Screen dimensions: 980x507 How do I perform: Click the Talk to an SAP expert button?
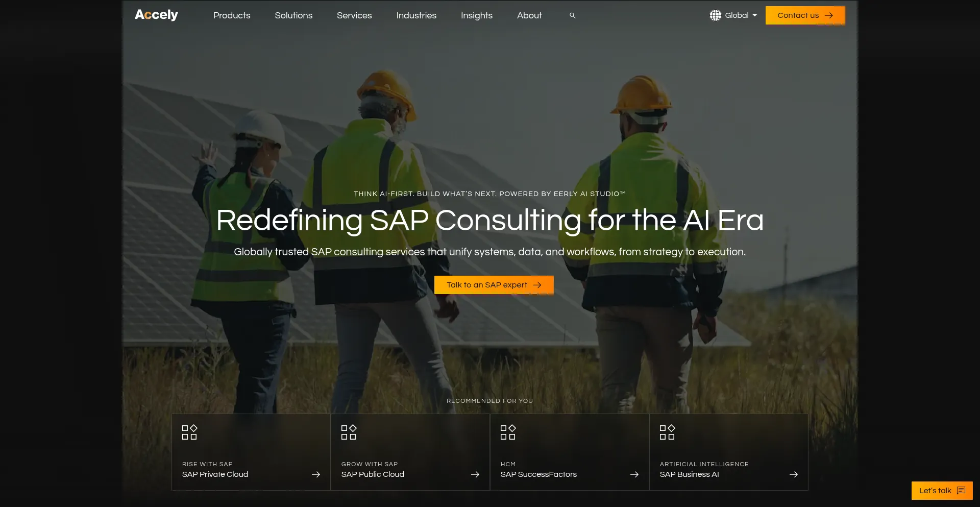(x=494, y=285)
